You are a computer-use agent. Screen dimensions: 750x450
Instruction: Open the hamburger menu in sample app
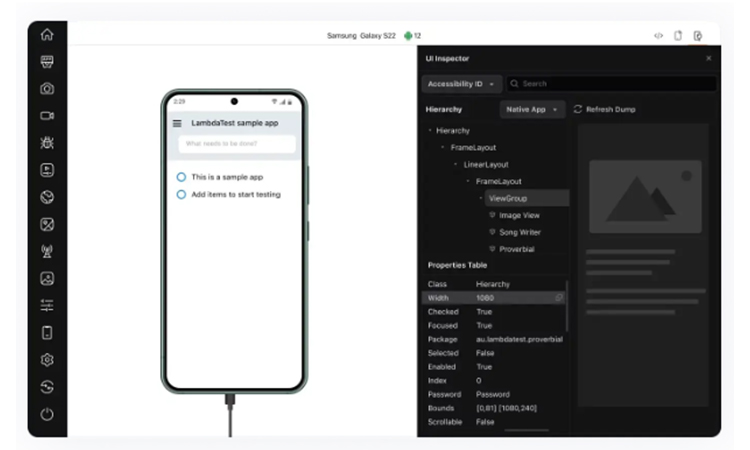point(177,123)
